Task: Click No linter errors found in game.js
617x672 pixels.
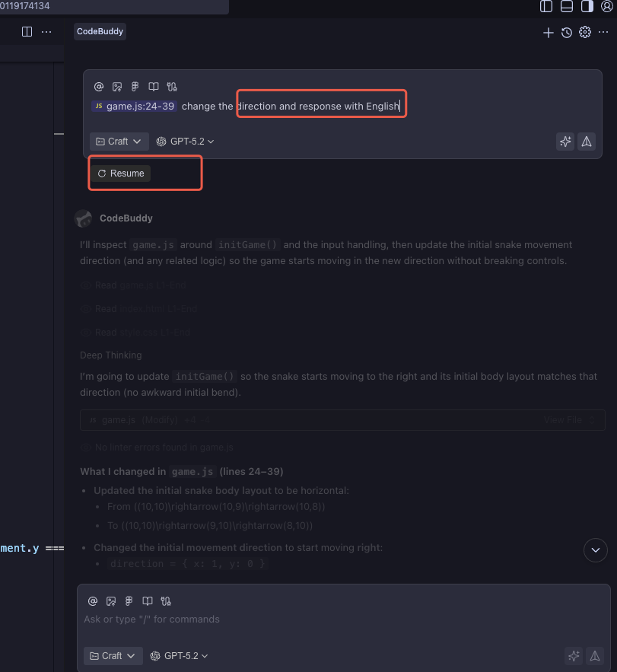Action: (x=157, y=447)
